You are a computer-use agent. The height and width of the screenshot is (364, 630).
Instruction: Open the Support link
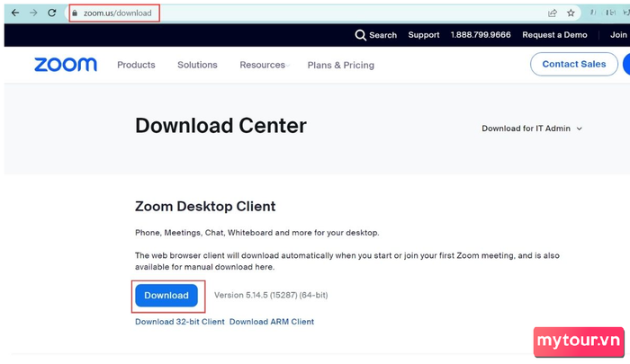coord(424,35)
